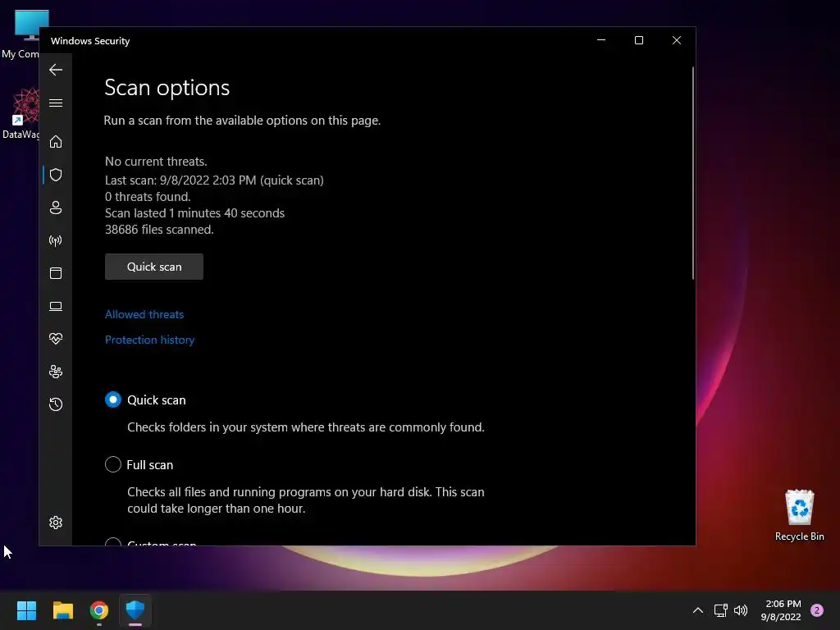Click the Quick scan button
The image size is (840, 630).
(154, 267)
